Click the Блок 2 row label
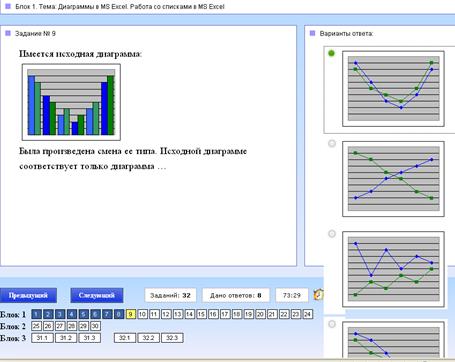 click(13, 326)
